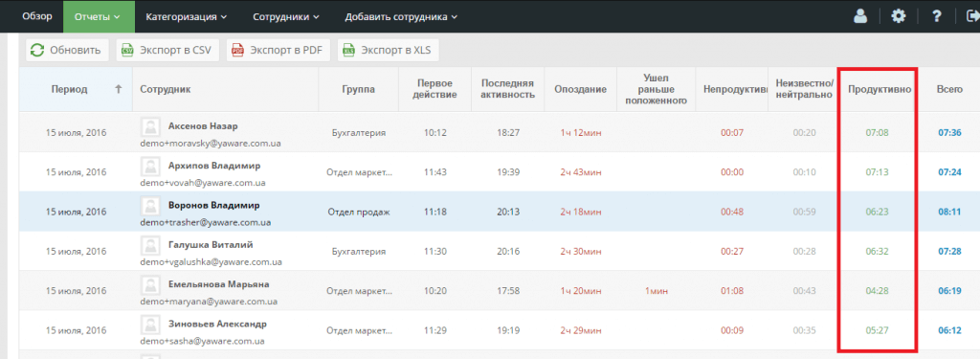
Task: Click avatar of Архипов Владимир
Action: (150, 167)
